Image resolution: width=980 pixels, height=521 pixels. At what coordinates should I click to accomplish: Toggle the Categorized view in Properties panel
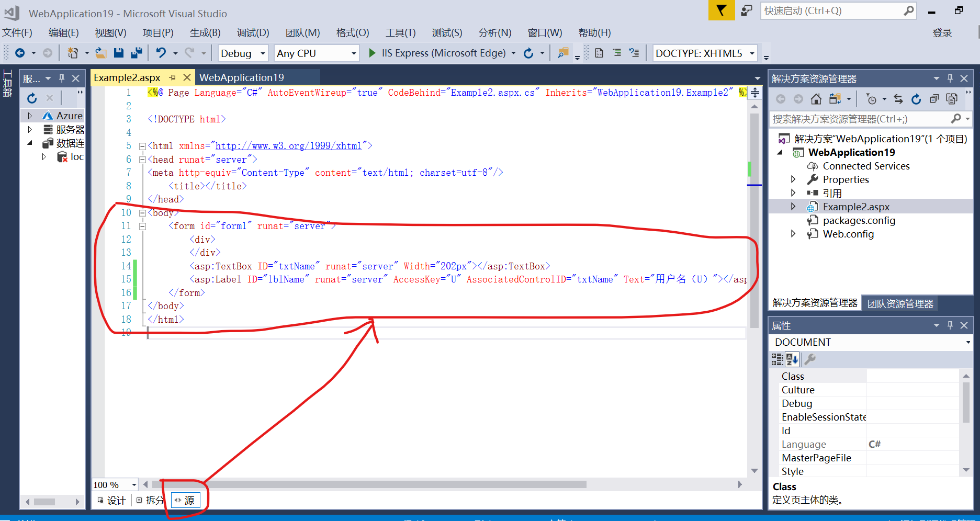point(778,359)
